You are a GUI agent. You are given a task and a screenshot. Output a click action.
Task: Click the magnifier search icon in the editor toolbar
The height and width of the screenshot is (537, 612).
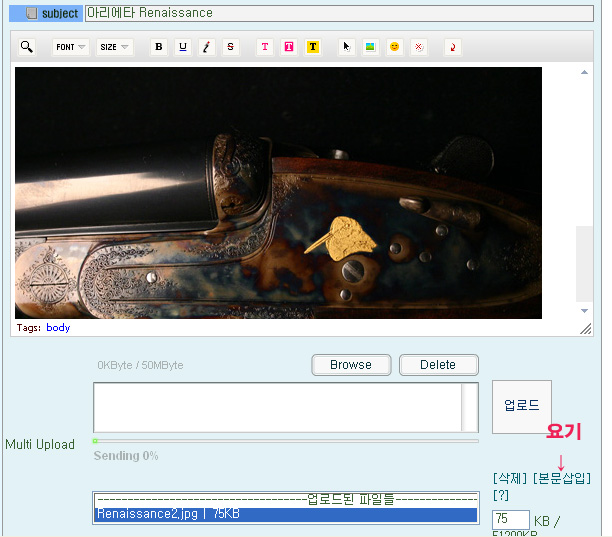pyautogui.click(x=27, y=47)
